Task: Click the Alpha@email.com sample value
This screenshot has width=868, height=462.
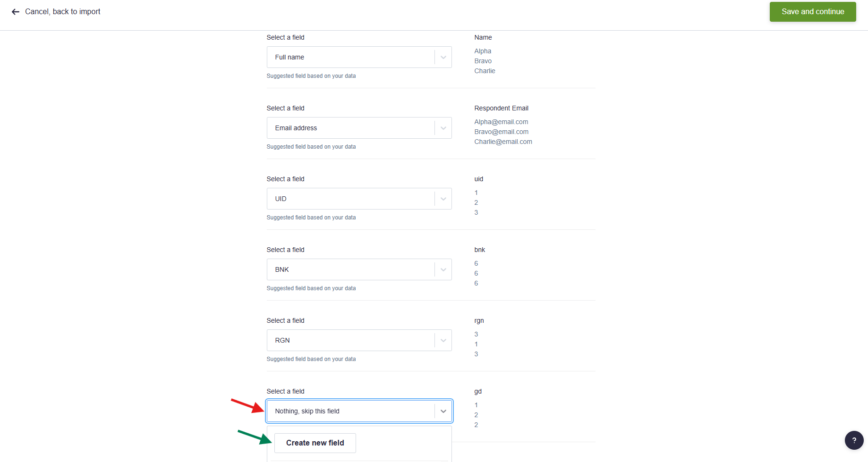Action: (501, 122)
